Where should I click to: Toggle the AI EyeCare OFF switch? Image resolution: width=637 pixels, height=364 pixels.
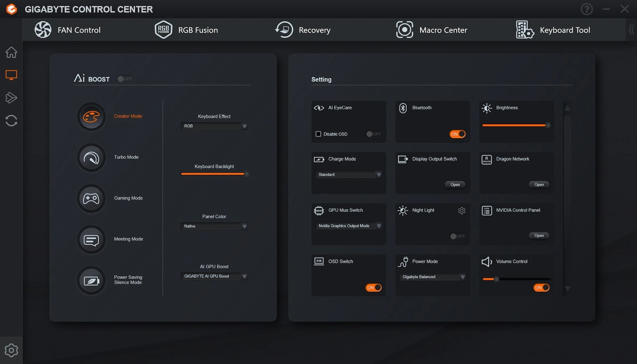[x=374, y=134]
